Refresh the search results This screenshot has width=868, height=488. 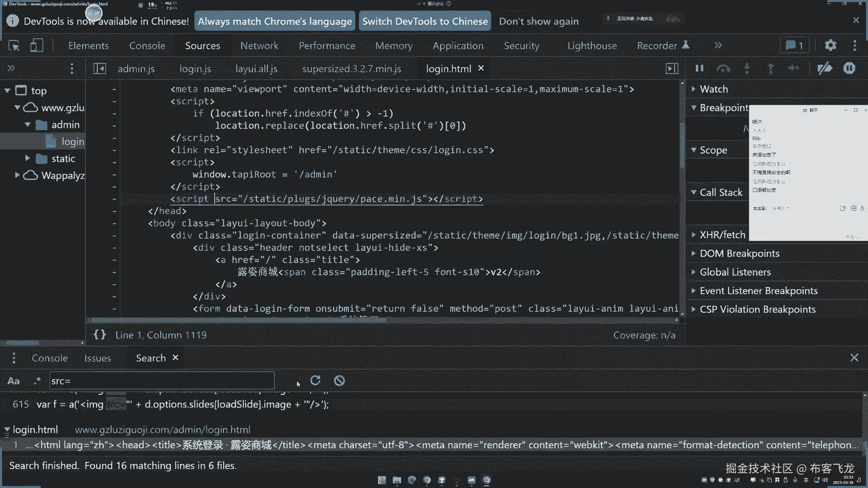(316, 380)
